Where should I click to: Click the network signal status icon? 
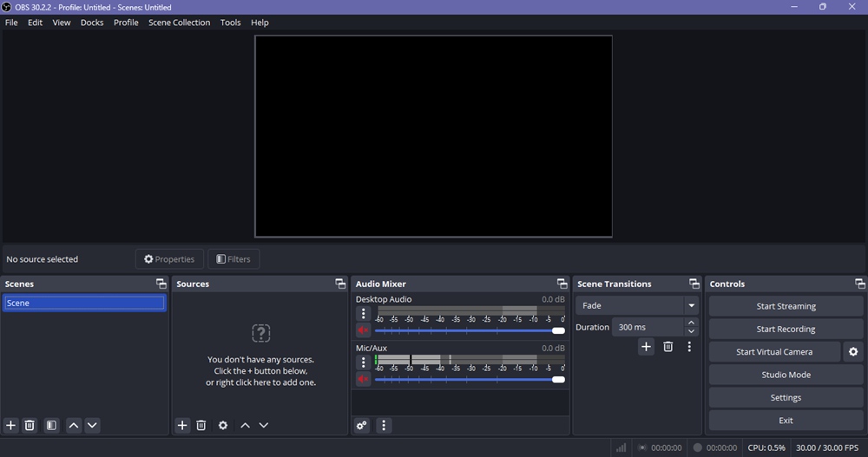click(621, 447)
